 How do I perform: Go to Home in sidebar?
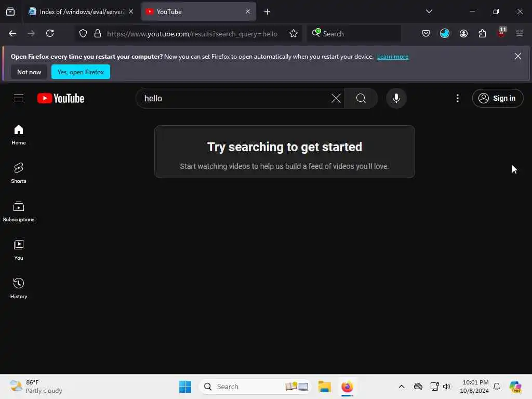19,135
